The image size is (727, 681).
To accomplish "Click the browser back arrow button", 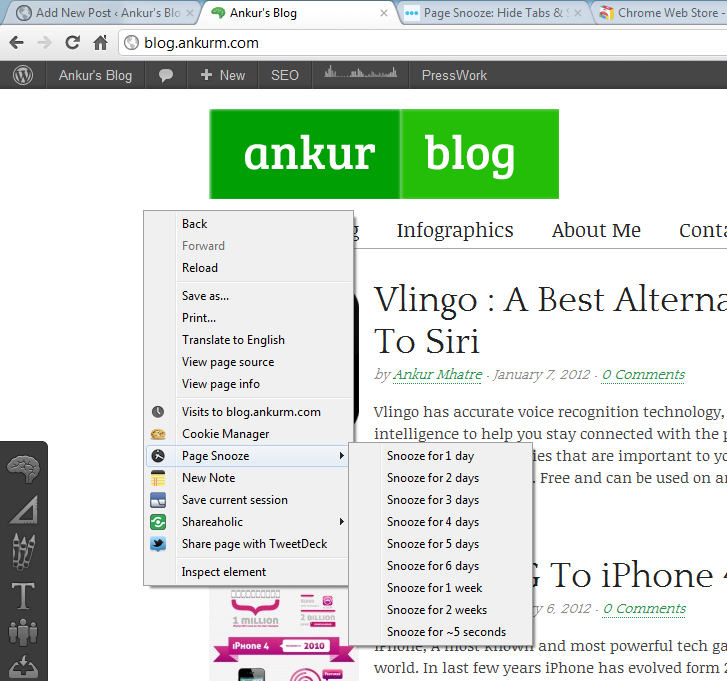I will (x=17, y=43).
